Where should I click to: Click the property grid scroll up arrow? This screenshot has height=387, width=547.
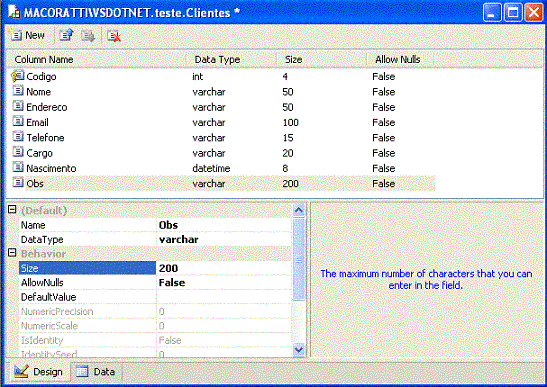coord(299,210)
